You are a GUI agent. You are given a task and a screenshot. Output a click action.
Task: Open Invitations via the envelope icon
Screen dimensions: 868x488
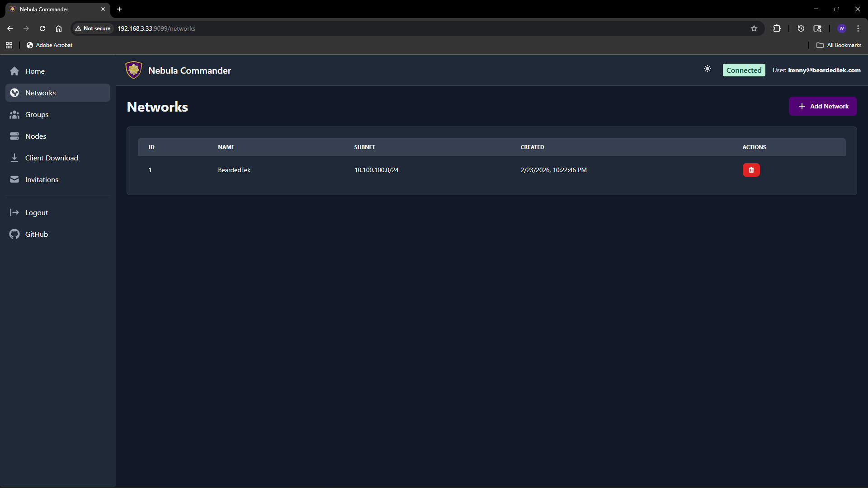[14, 179]
